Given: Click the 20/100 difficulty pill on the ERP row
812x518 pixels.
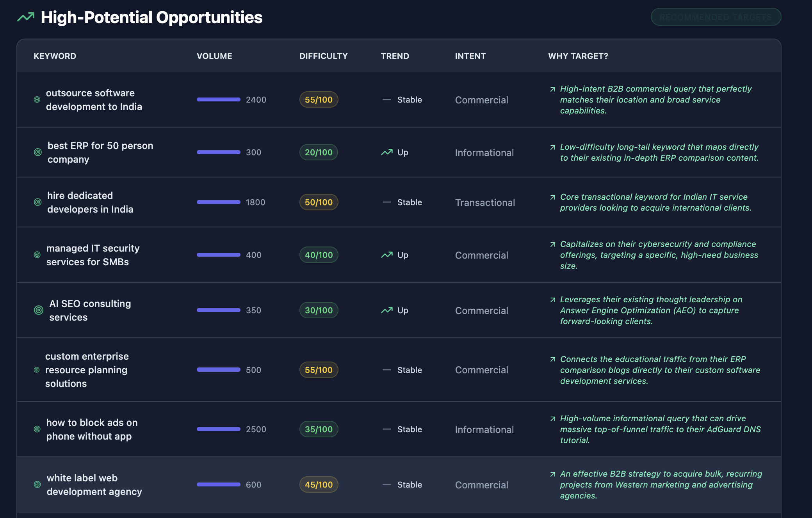Looking at the screenshot, I should (319, 152).
